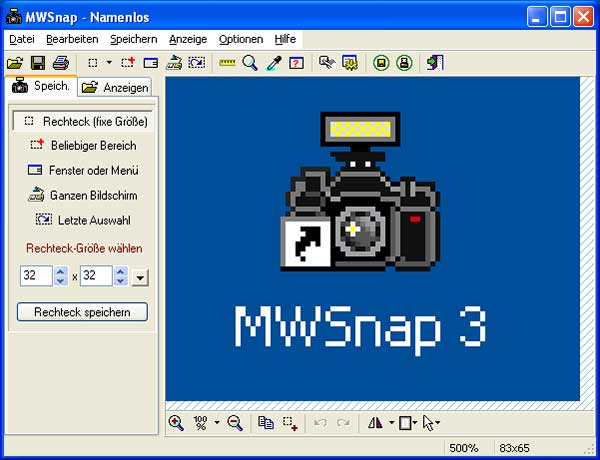Click the window info question mark icon
Viewport: 600px width, 460px height.
pos(297,63)
